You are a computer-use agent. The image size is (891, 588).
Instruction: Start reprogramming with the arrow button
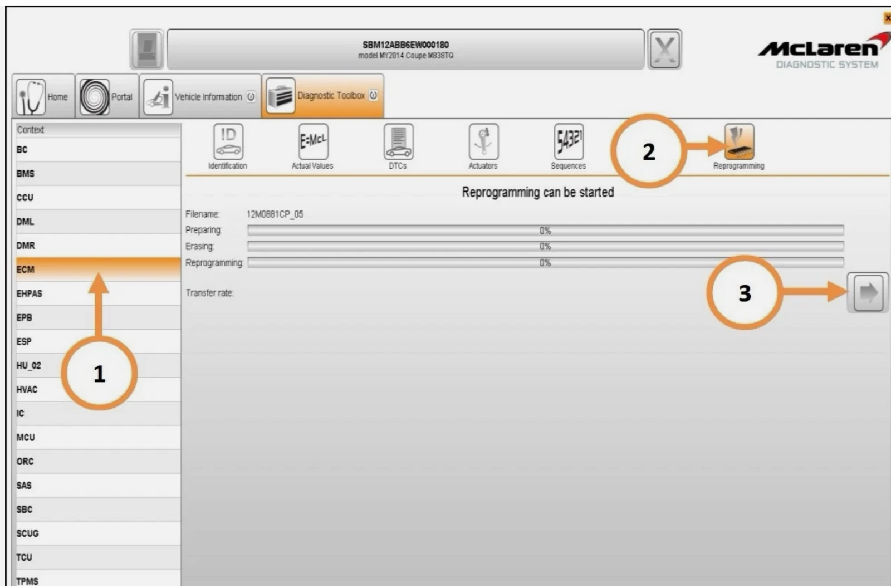tap(868, 292)
